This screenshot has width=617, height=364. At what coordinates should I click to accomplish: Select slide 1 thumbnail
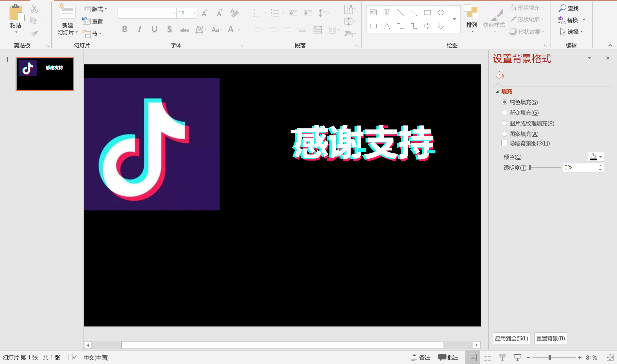45,74
